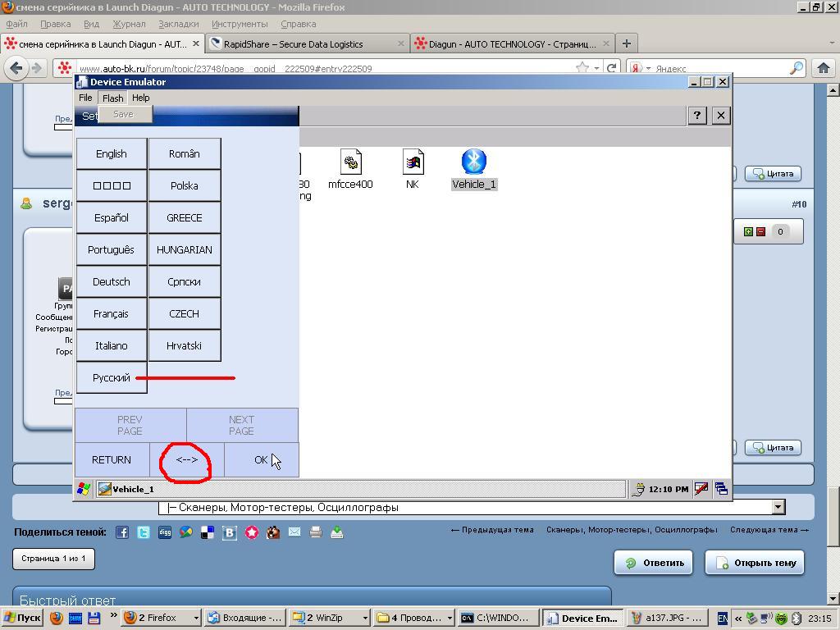Launch Firefox from quick launch bar
This screenshot has width=840, height=630.
point(57,618)
